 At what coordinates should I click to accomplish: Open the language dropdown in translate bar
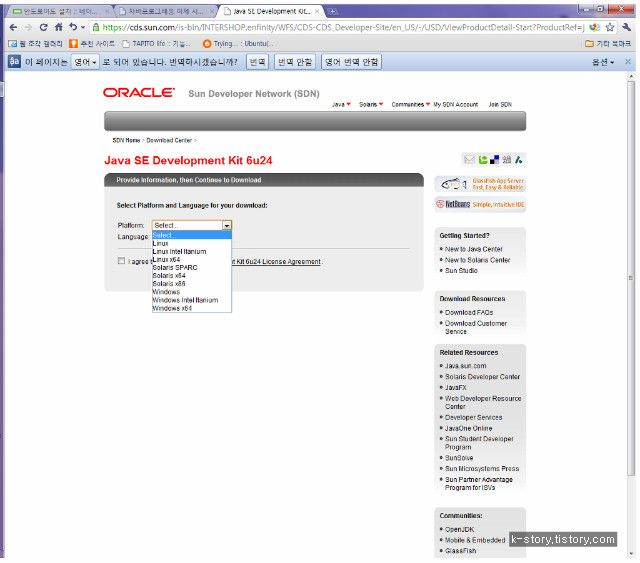tap(85, 62)
